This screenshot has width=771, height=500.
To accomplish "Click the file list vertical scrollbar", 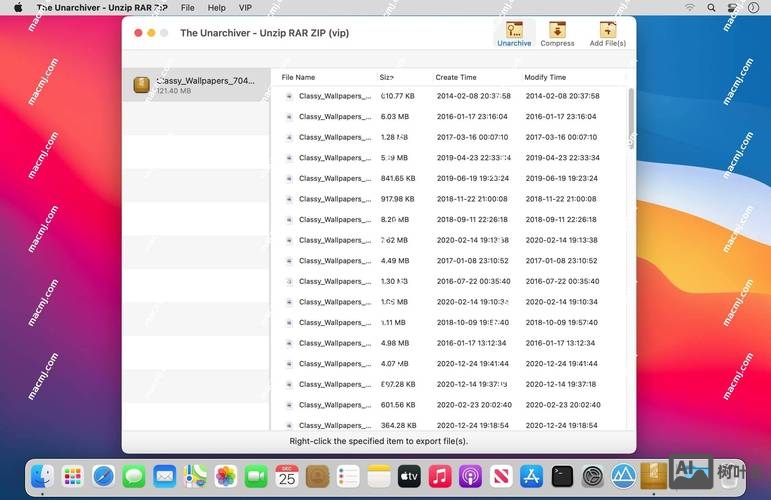I will point(630,120).
